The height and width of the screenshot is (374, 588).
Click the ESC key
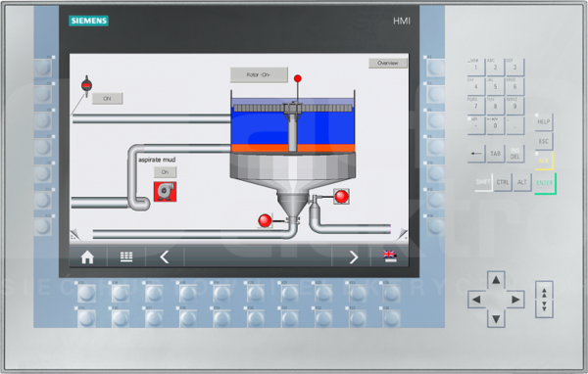pyautogui.click(x=543, y=141)
